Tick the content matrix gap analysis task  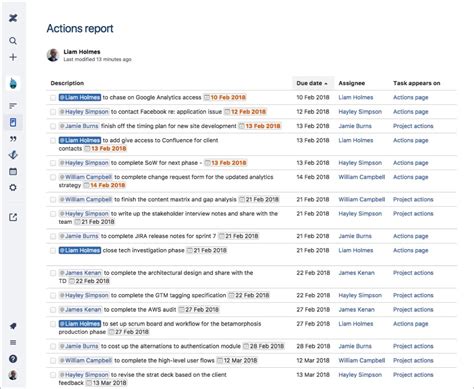click(53, 200)
